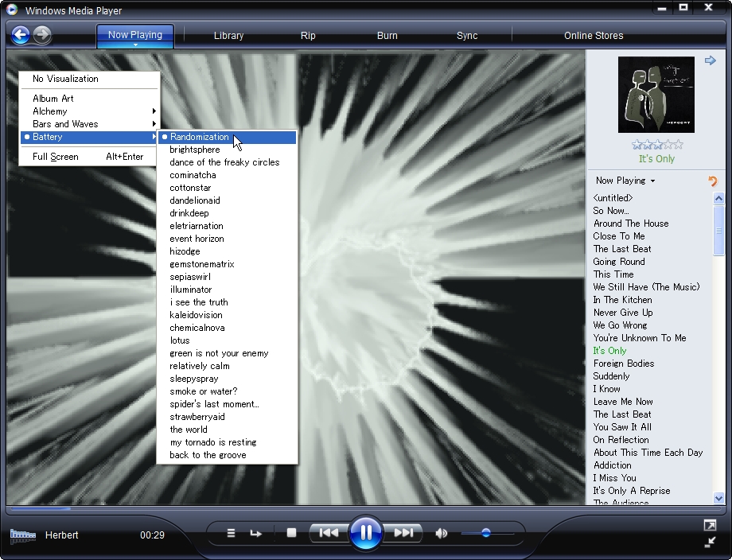Play the Leave Me Now track

pyautogui.click(x=623, y=402)
